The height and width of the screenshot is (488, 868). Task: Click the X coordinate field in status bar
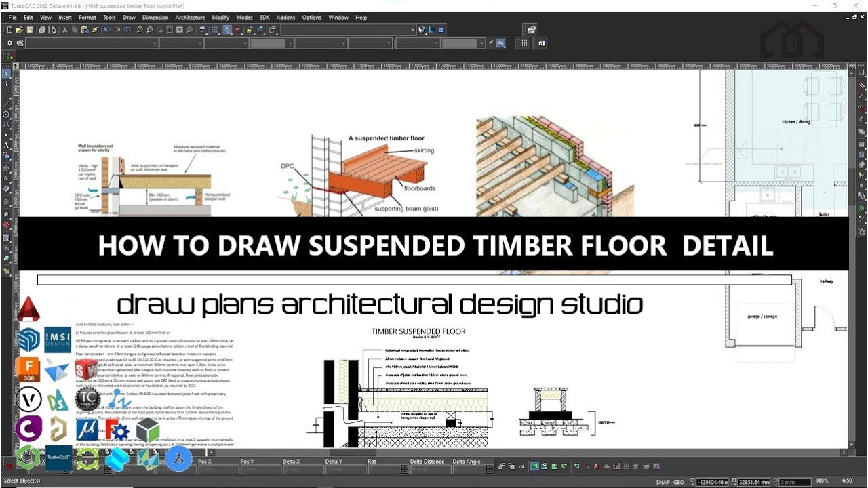point(712,482)
